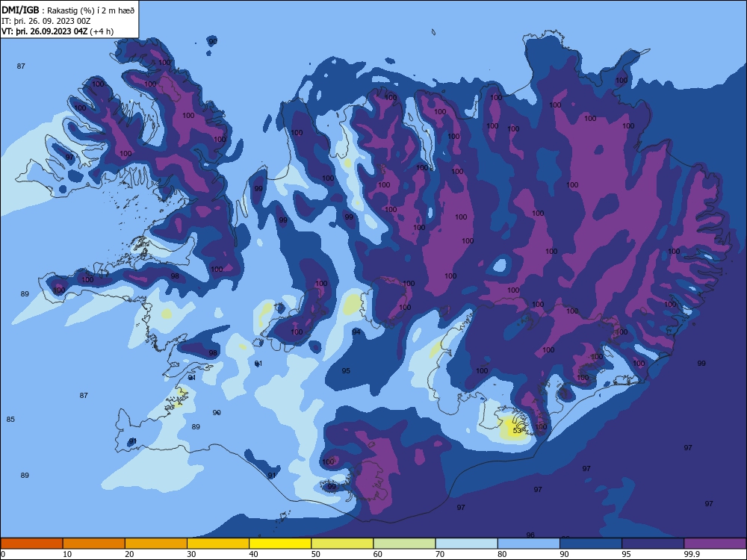Select the dark navy 95–99.9 legend swatch
Image resolution: width=747 pixels, height=560 pixels.
653,544
